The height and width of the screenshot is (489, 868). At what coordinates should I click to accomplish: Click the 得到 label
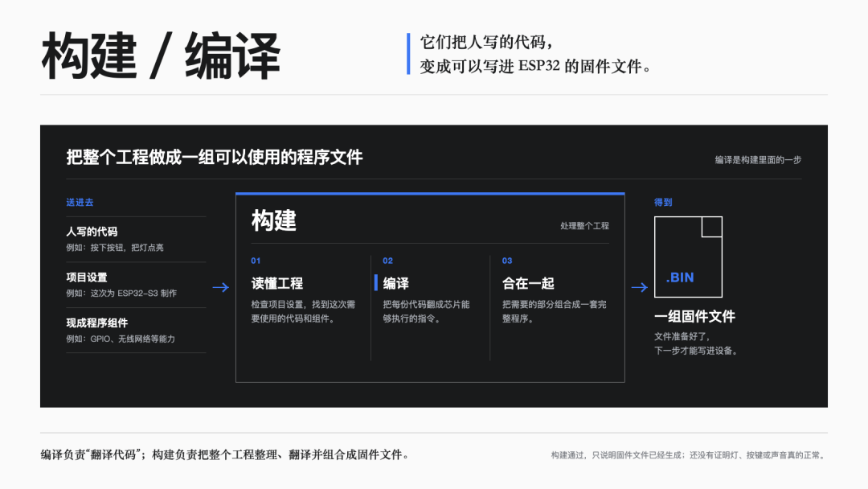663,202
